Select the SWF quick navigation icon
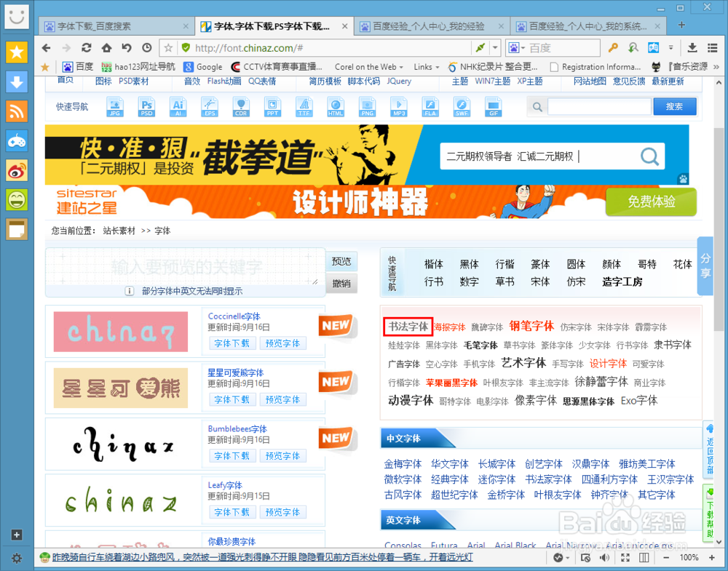 tap(462, 107)
